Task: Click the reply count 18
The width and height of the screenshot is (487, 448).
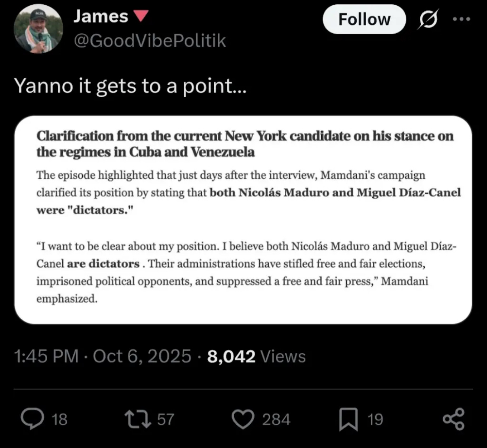Action: click(x=60, y=419)
